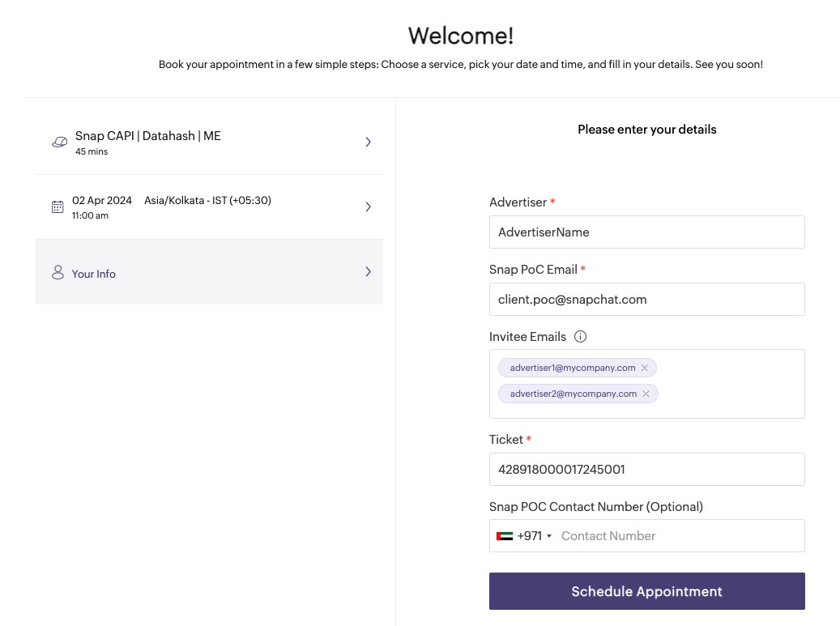Select the 02 Apr 2024 date step

point(210,207)
